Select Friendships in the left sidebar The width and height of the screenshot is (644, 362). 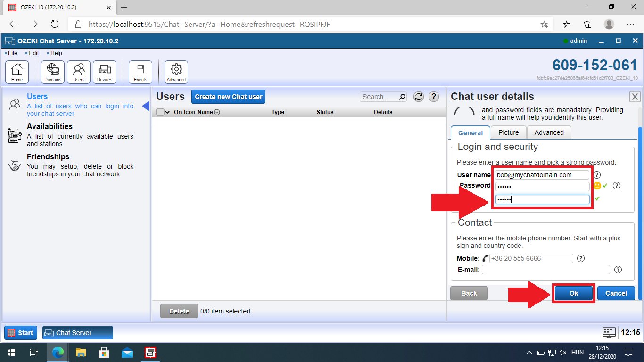[48, 157]
